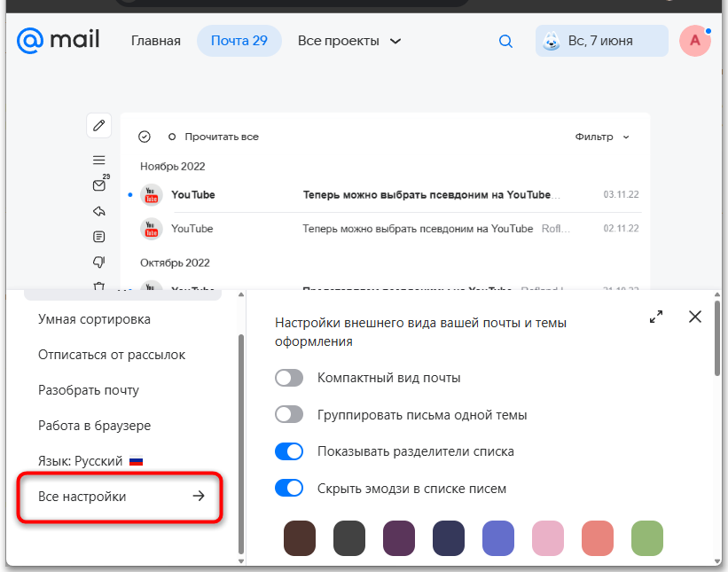Click the YouTube avatar of the 02.11.22 email
This screenshot has height=572, width=728.
152,229
